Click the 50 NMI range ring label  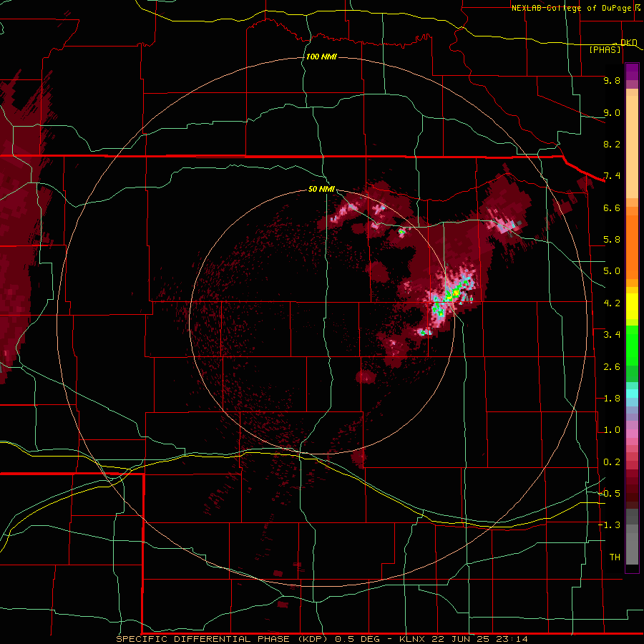tap(321, 189)
